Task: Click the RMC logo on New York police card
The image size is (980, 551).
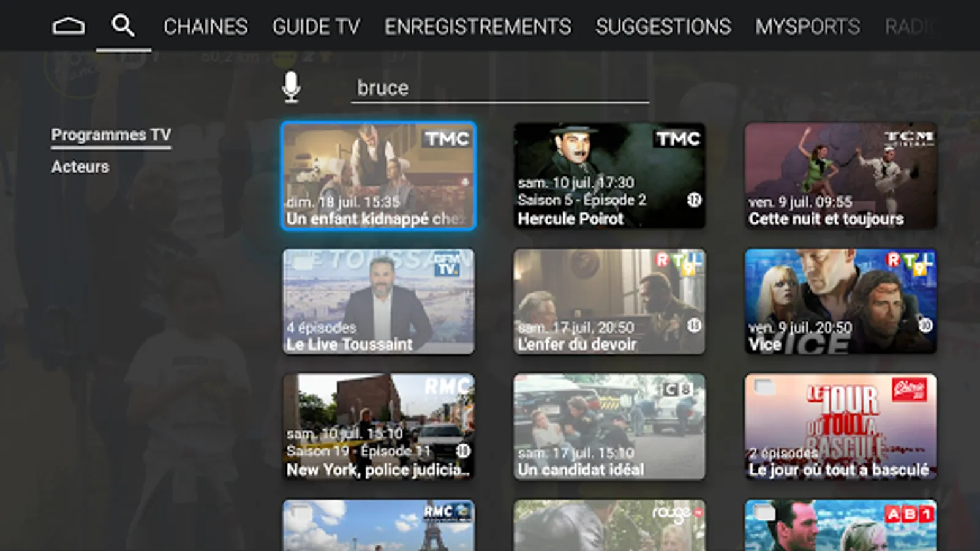Action: coord(447,387)
